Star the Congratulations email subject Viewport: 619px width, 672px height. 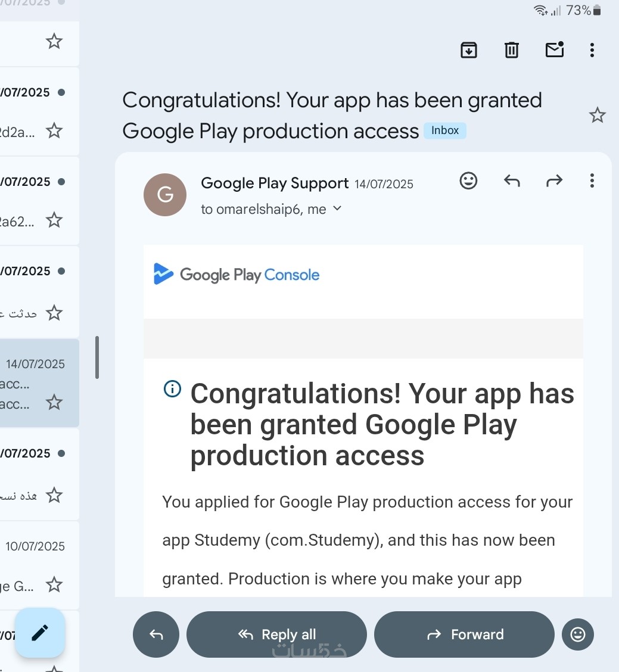tap(597, 116)
